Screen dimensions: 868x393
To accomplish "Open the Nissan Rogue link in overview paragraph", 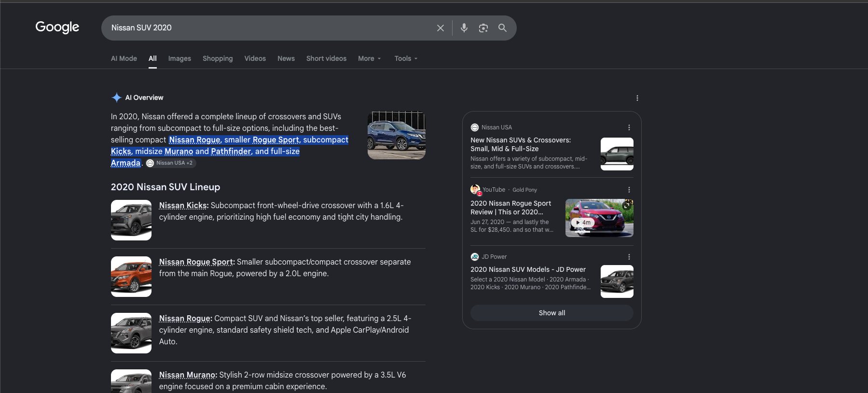I will click(194, 140).
